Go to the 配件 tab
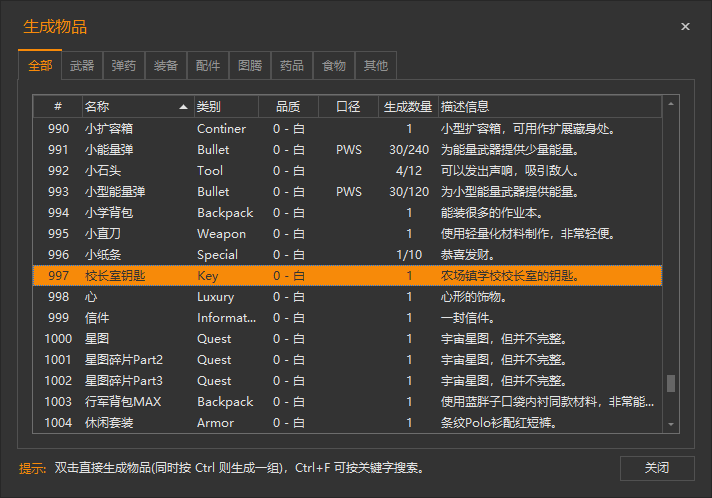This screenshot has height=498, width=712. (x=208, y=66)
